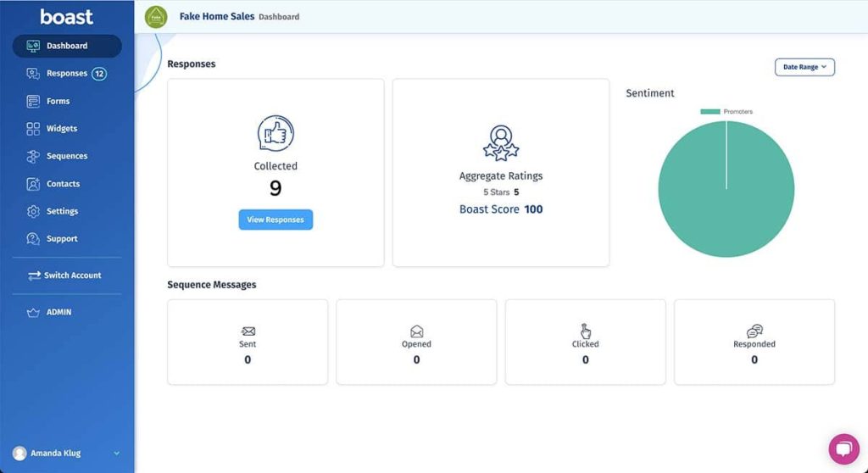868x473 pixels.
Task: Click the Dashboard breadcrumb text
Action: [279, 17]
